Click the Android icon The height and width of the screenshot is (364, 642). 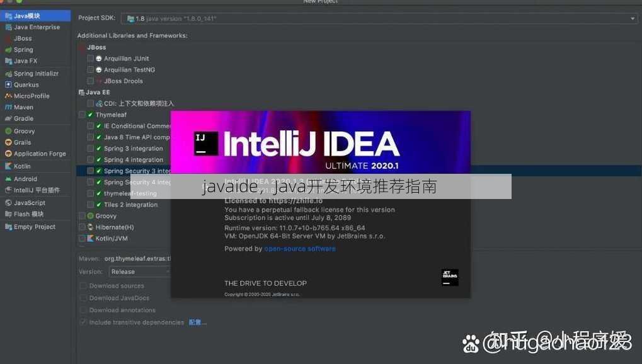point(8,179)
